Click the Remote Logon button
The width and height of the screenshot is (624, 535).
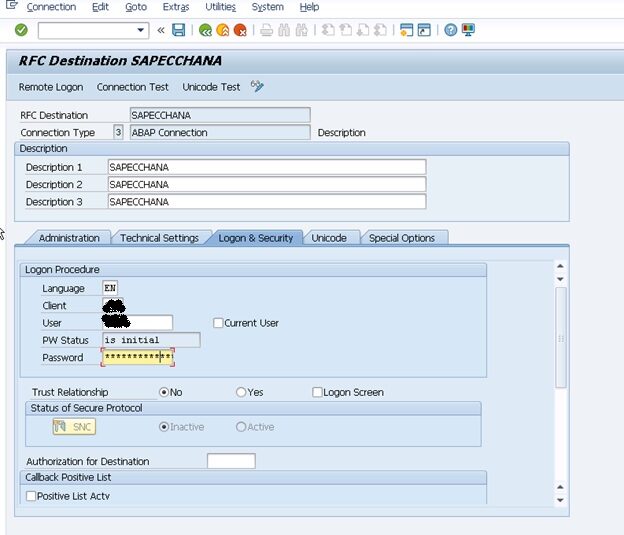[x=51, y=87]
